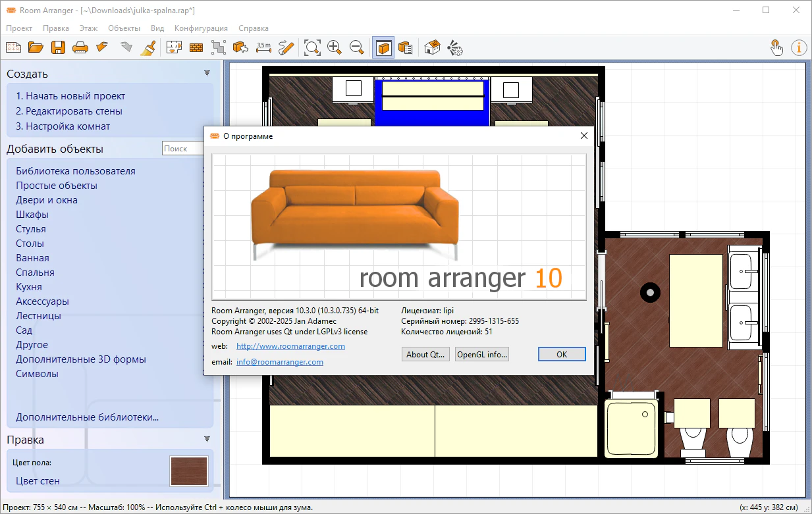Expand the Двери и окна category
The image size is (812, 514).
(47, 200)
